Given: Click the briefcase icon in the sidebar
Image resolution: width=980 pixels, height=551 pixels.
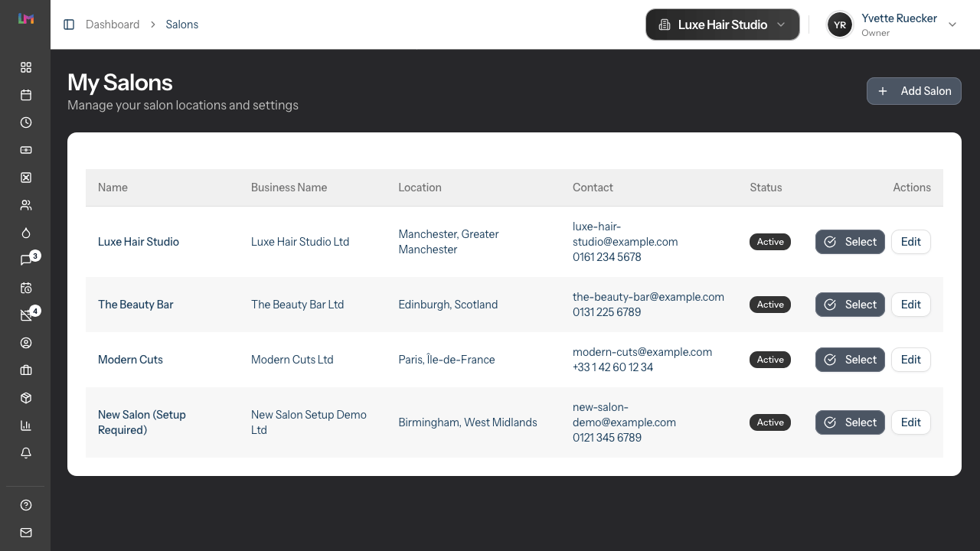Looking at the screenshot, I should click(x=25, y=370).
